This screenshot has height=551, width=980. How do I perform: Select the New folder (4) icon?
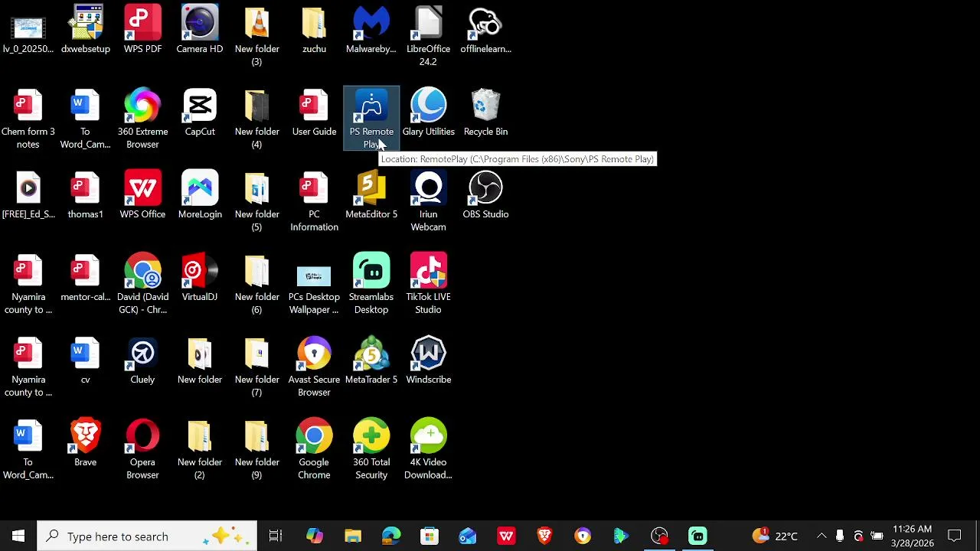click(256, 119)
